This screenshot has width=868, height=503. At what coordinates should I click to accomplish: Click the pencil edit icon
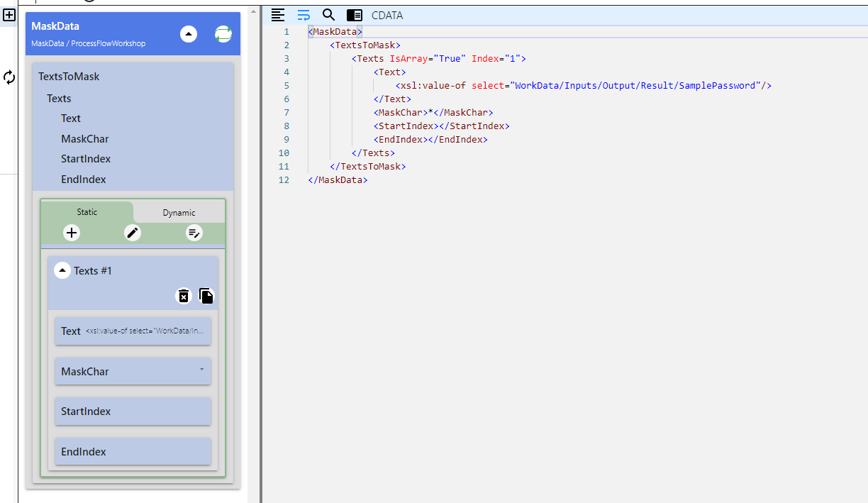click(x=133, y=233)
